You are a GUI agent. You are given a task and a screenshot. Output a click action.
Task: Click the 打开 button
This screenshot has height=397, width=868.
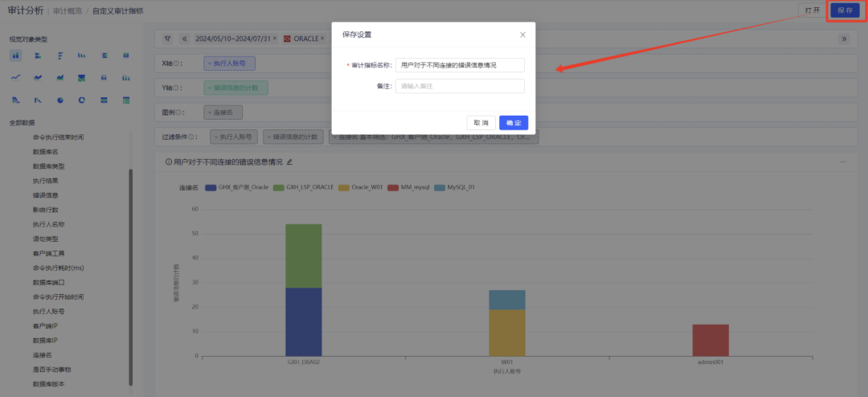pos(813,10)
